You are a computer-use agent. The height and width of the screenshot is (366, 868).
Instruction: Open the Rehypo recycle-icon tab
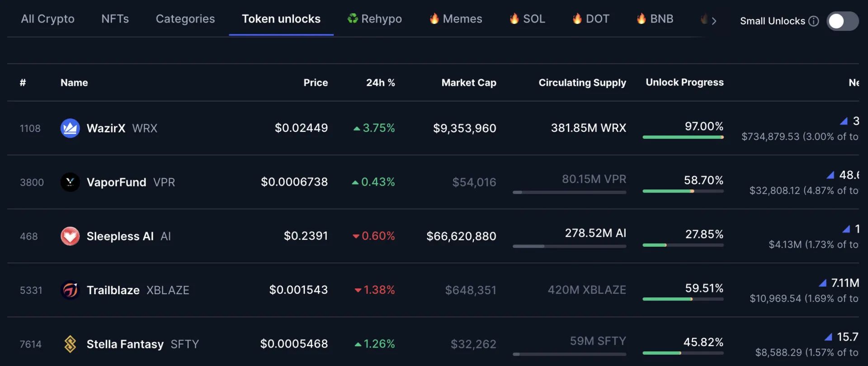(x=374, y=19)
